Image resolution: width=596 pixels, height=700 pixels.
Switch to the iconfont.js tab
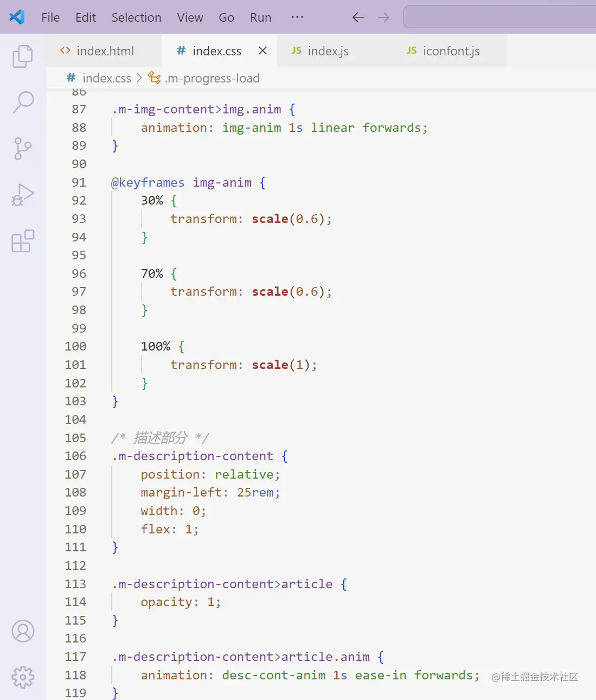tap(449, 51)
